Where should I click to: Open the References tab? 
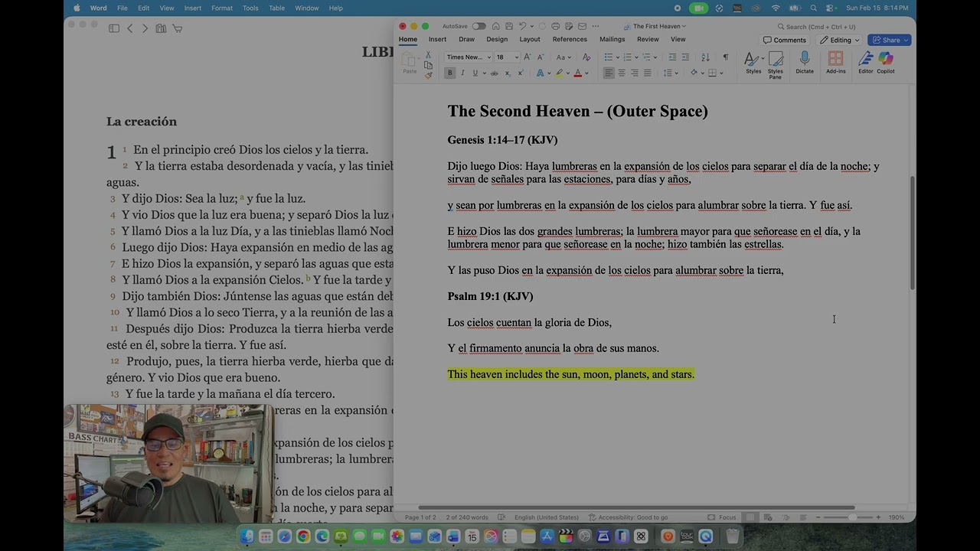[x=570, y=39]
